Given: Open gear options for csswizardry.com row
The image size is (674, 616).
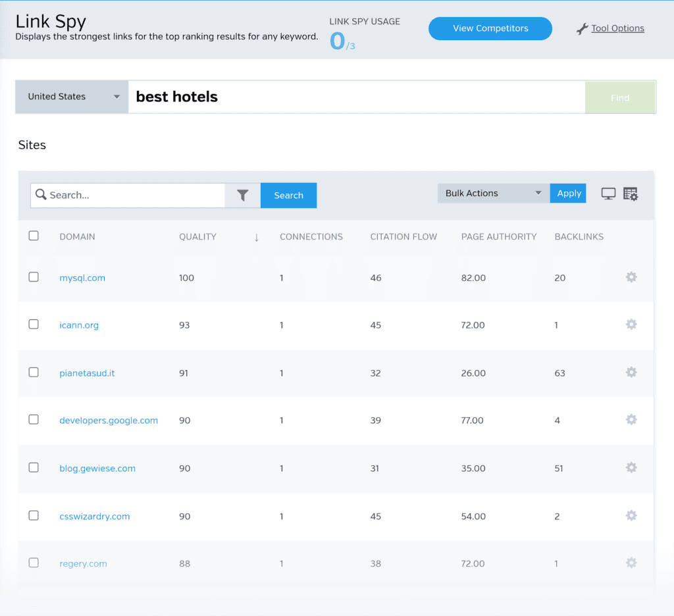Looking at the screenshot, I should point(631,516).
